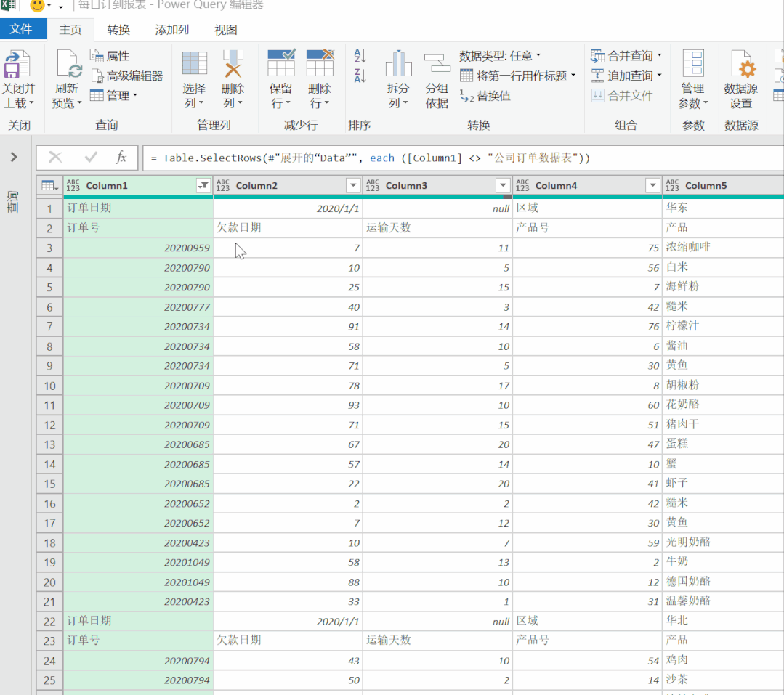Sort descending with the Z-A icon
The width and height of the screenshot is (784, 695).
(x=360, y=76)
